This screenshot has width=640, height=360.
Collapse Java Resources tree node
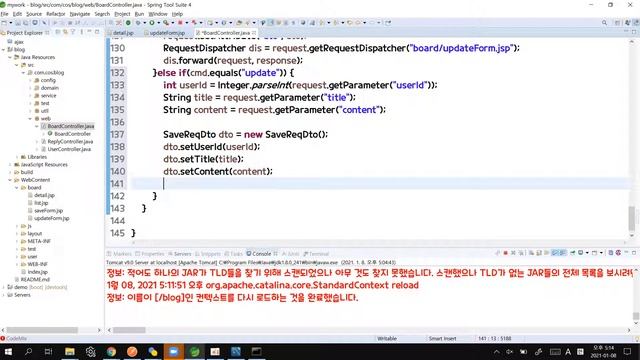pos(10,57)
